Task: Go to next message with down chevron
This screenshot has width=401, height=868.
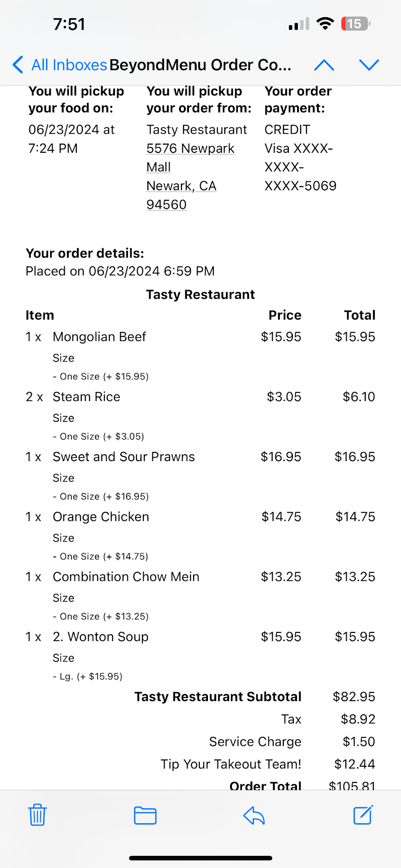Action: point(369,65)
